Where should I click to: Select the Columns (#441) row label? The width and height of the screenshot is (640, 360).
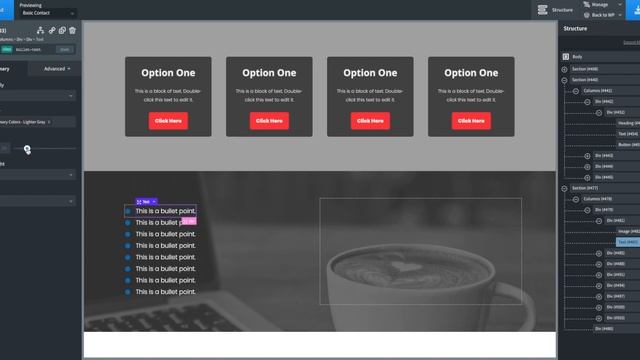[x=598, y=91]
